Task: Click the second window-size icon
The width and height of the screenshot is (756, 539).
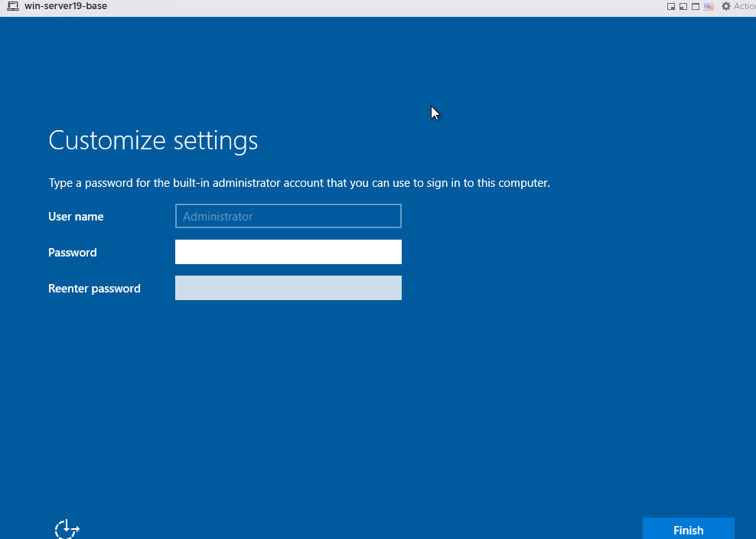Action: coord(683,7)
